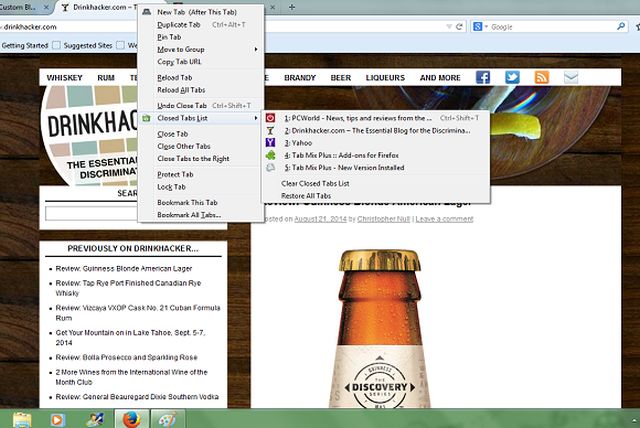The width and height of the screenshot is (640, 428).
Task: Open Review: Tap Rye Port Finished Canadian Rye Whisky
Action: [x=128, y=288]
